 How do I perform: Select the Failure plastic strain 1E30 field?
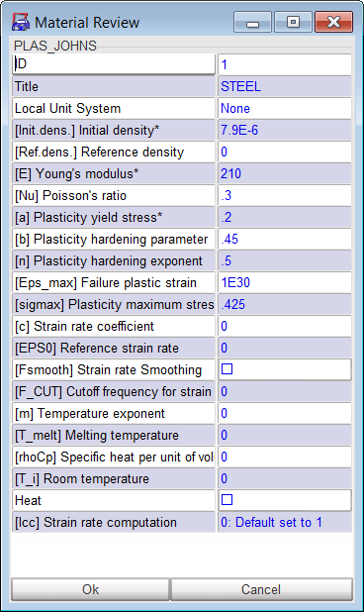285,282
